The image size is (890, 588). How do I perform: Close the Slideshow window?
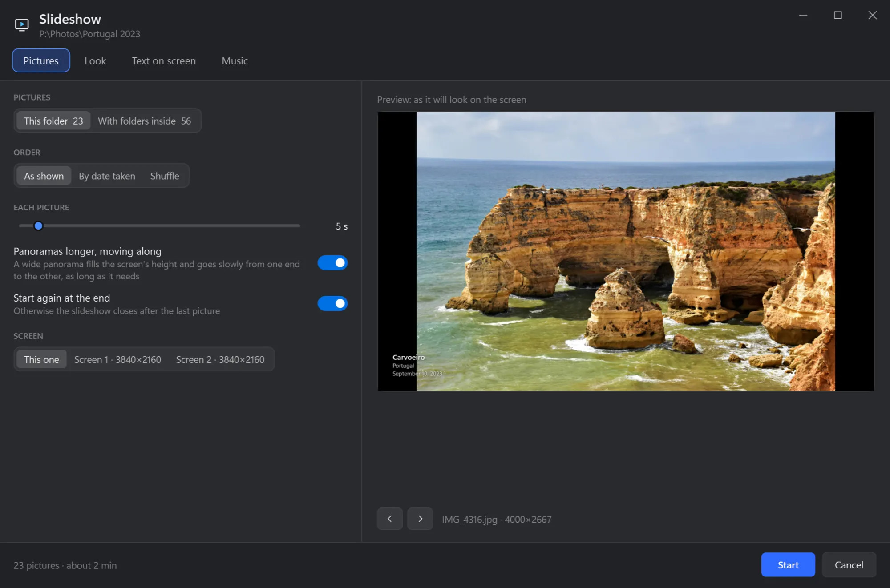coord(873,15)
